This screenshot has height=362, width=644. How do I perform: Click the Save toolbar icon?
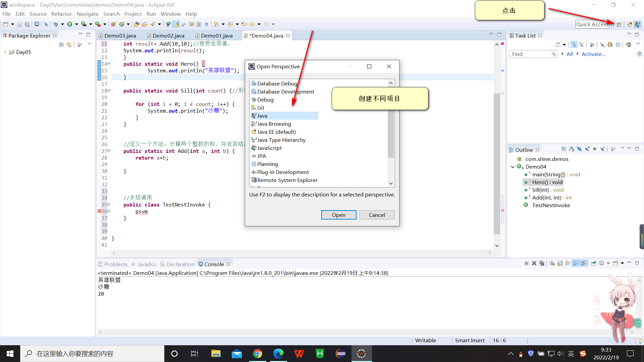coord(19,24)
